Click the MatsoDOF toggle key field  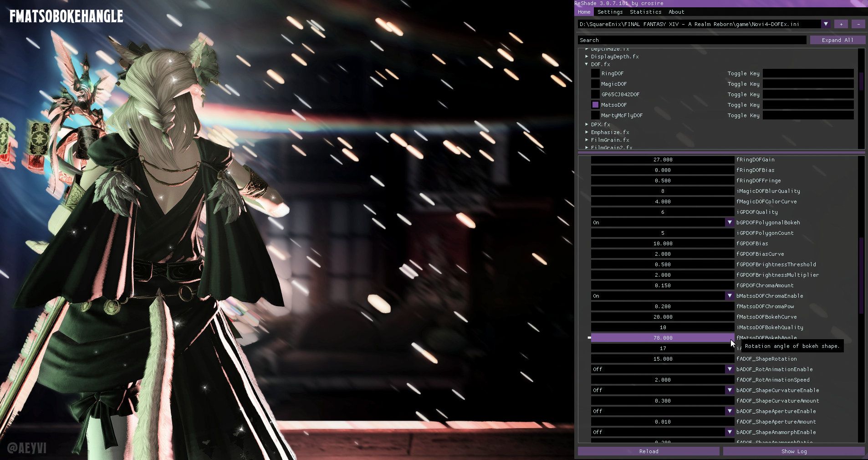point(808,105)
